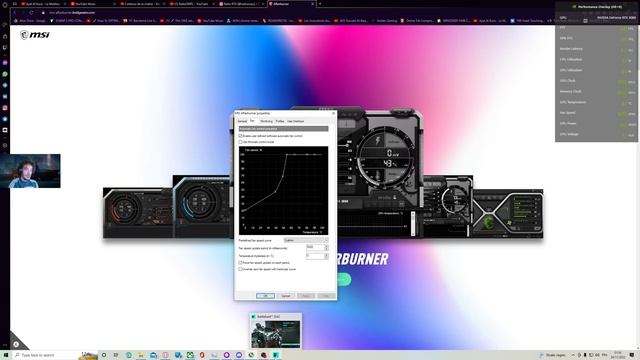This screenshot has width=640, height=360.
Task: Confirm the dialog with OK
Action: click(x=265, y=296)
